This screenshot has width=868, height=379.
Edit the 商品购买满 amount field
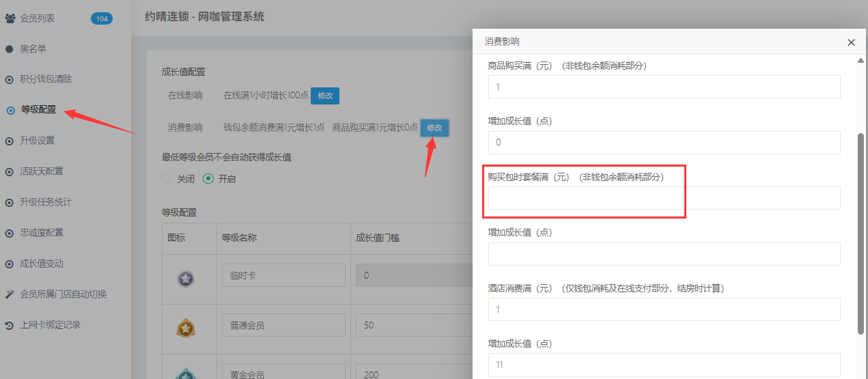pyautogui.click(x=664, y=87)
